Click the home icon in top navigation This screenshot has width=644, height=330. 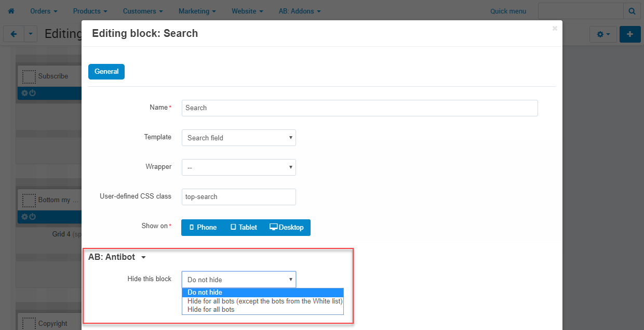click(x=11, y=11)
